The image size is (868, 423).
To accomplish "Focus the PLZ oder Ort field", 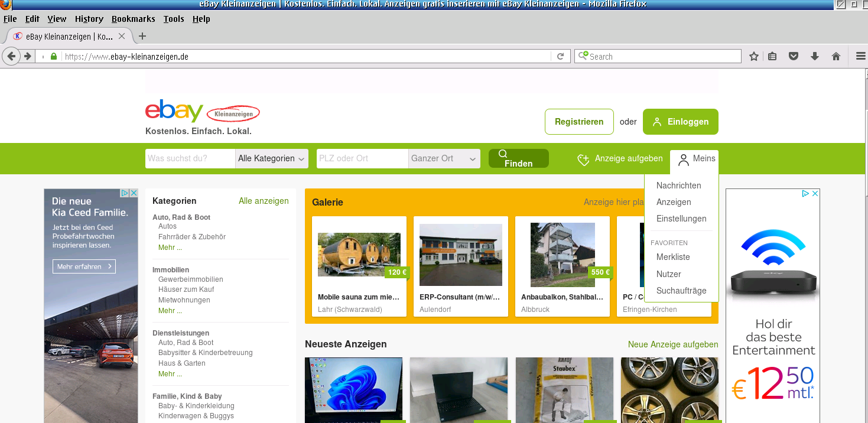I will click(362, 158).
